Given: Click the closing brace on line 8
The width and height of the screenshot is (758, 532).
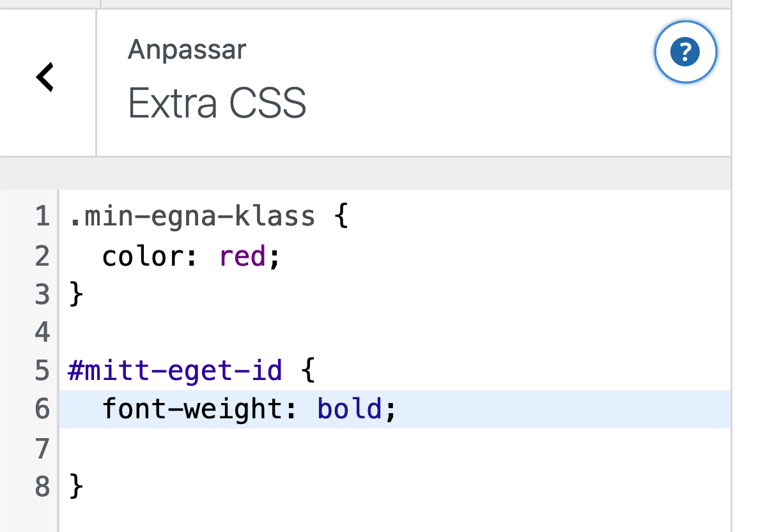Looking at the screenshot, I should coord(76,486).
